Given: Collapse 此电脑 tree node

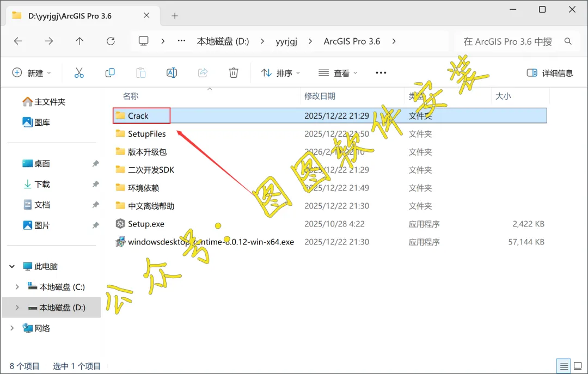Looking at the screenshot, I should click(12, 266).
